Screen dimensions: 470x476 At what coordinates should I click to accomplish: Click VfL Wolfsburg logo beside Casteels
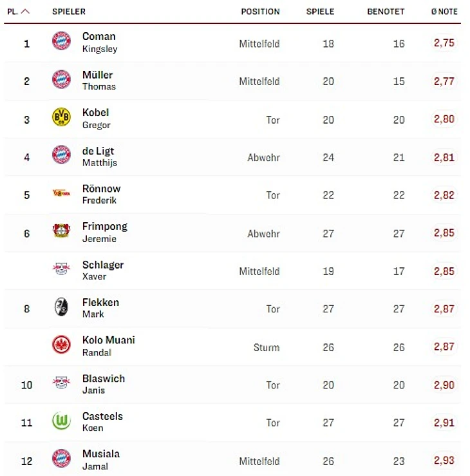pyautogui.click(x=61, y=421)
